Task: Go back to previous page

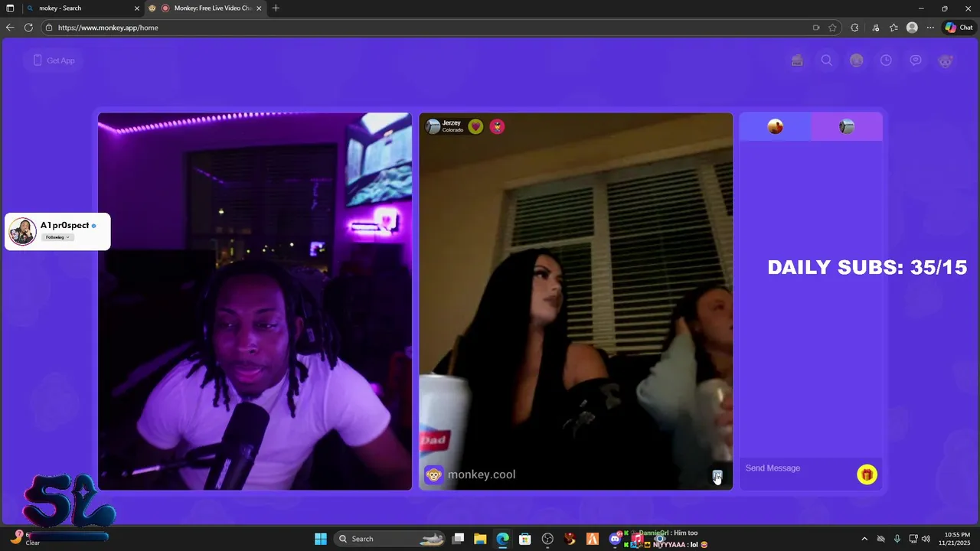Action: pos(10,28)
